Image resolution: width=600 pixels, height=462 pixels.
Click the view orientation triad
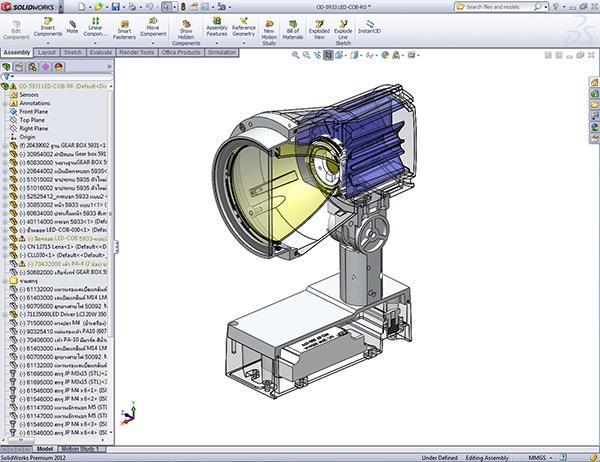pyautogui.click(x=129, y=413)
